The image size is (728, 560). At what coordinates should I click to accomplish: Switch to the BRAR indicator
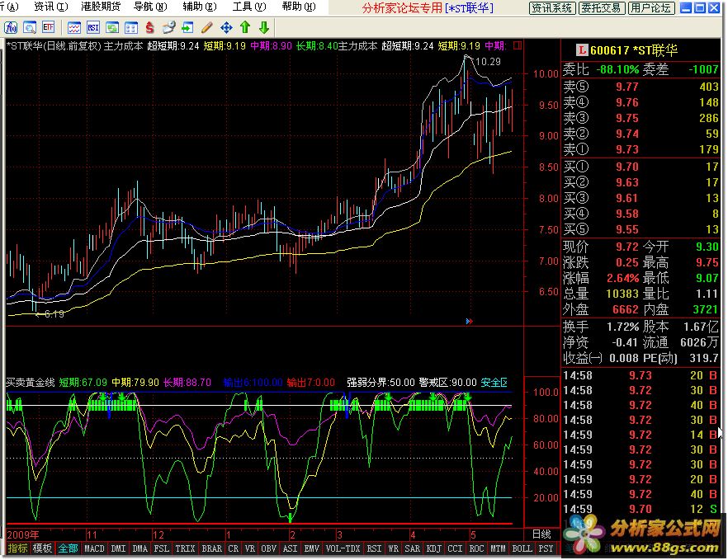(x=211, y=548)
